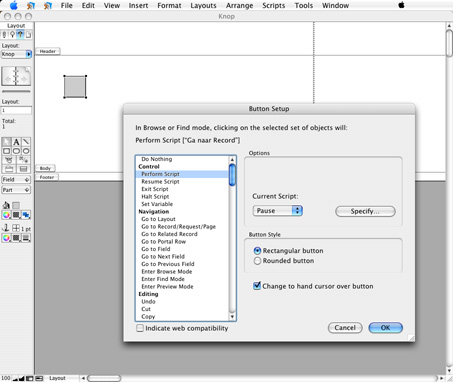The width and height of the screenshot is (453, 382).
Task: Select Rectangular button radio option
Action: [x=257, y=251]
